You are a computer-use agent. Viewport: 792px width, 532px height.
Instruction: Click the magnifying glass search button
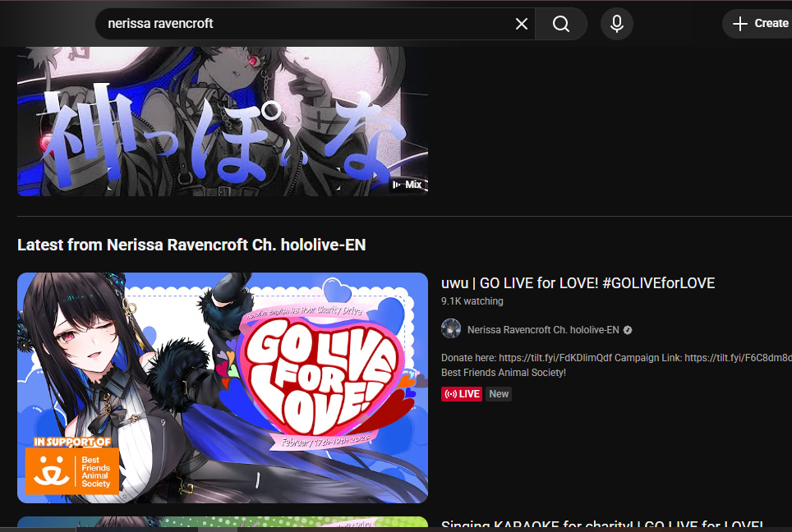tap(560, 24)
